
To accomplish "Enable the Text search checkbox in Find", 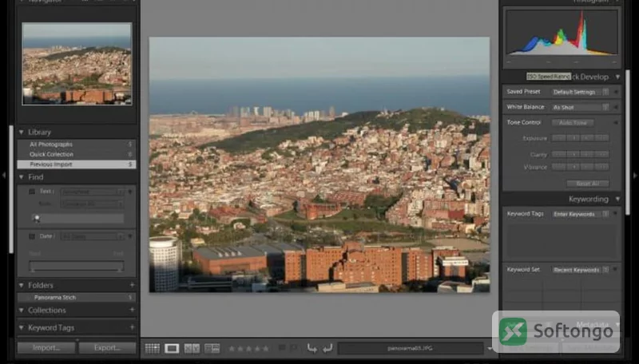I will [x=32, y=192].
